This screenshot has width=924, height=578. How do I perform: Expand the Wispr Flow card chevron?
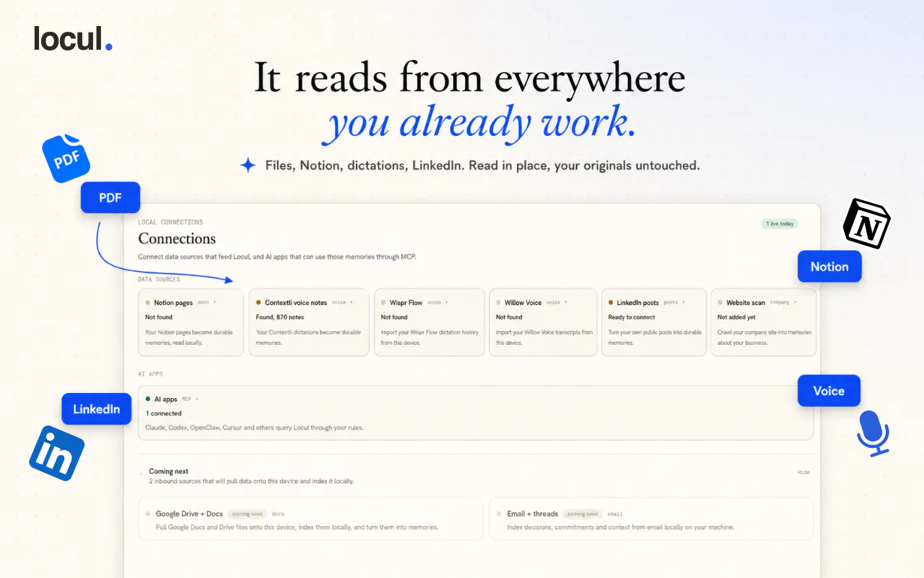click(447, 303)
